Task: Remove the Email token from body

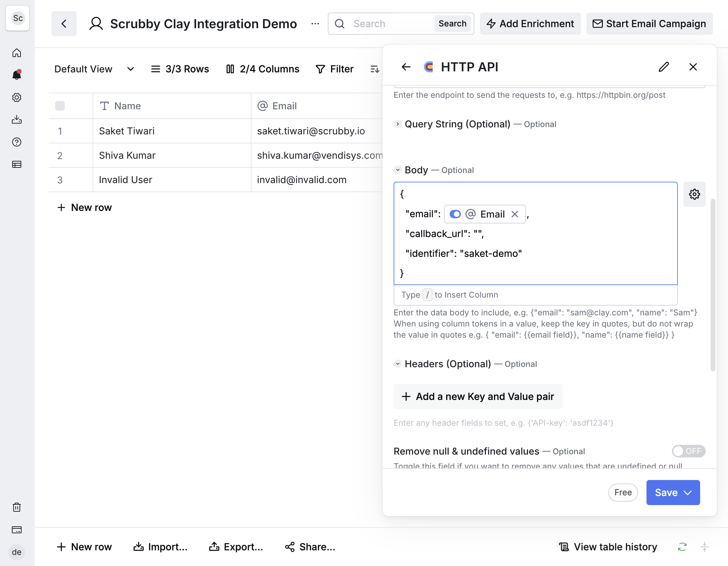Action: click(x=515, y=214)
